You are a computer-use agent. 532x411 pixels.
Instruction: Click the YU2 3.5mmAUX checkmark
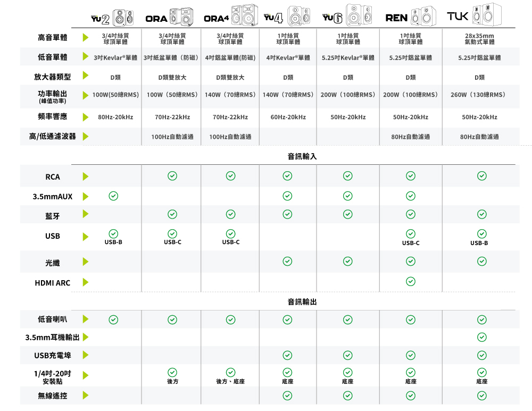113,196
